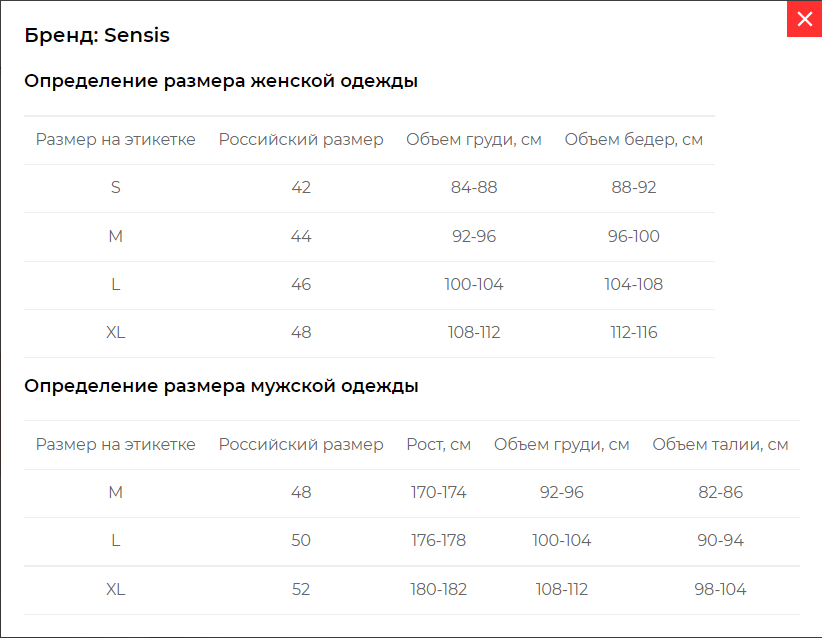Click women's chest value 100-104

473,284
